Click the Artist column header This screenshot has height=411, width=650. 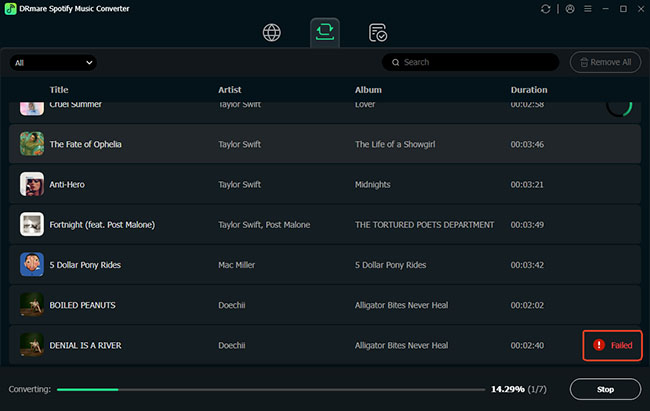click(230, 90)
